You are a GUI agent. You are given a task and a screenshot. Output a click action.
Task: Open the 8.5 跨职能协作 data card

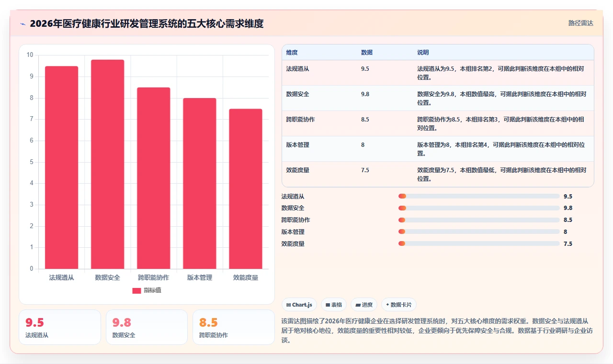click(233, 327)
